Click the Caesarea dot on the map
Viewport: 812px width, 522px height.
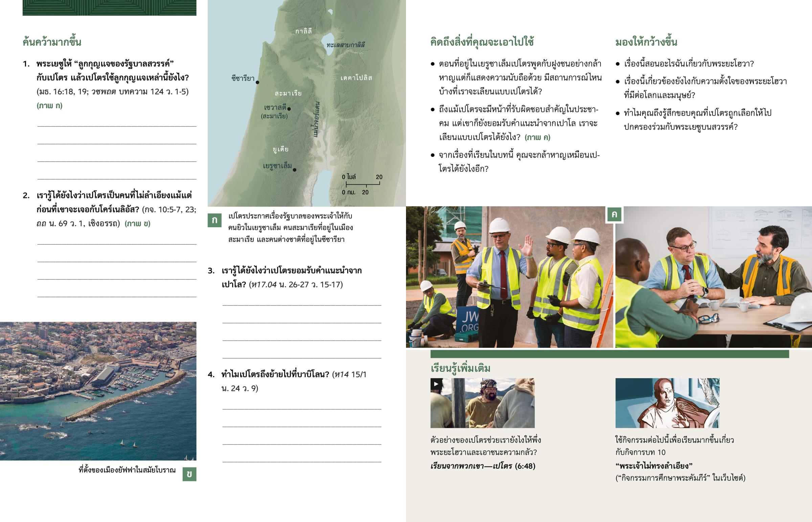[257, 82]
